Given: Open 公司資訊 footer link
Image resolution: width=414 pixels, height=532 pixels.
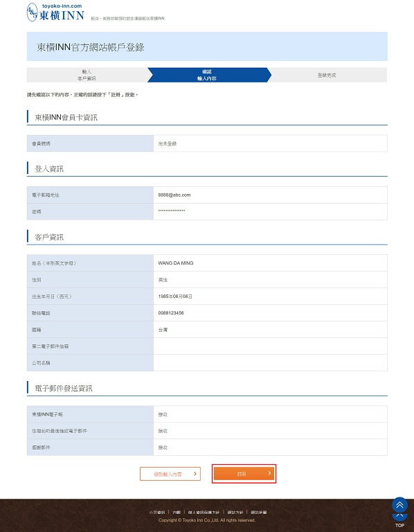Looking at the screenshot, I should pos(157,513).
